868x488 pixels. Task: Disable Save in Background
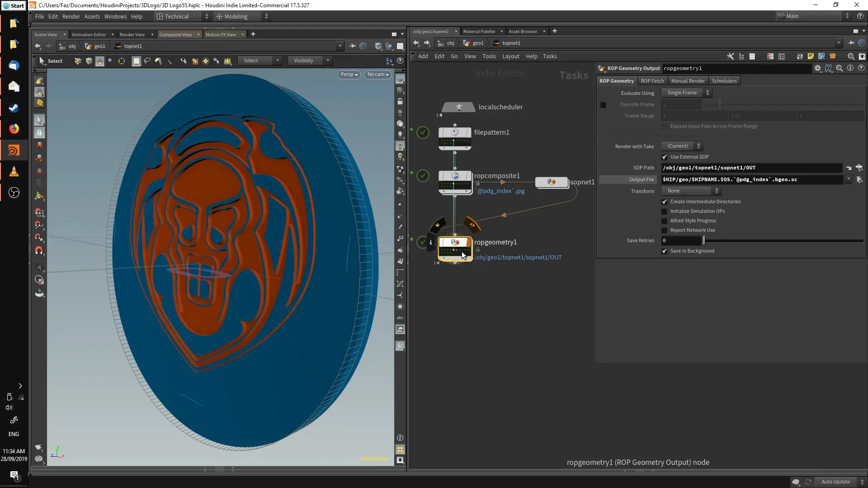tap(665, 251)
